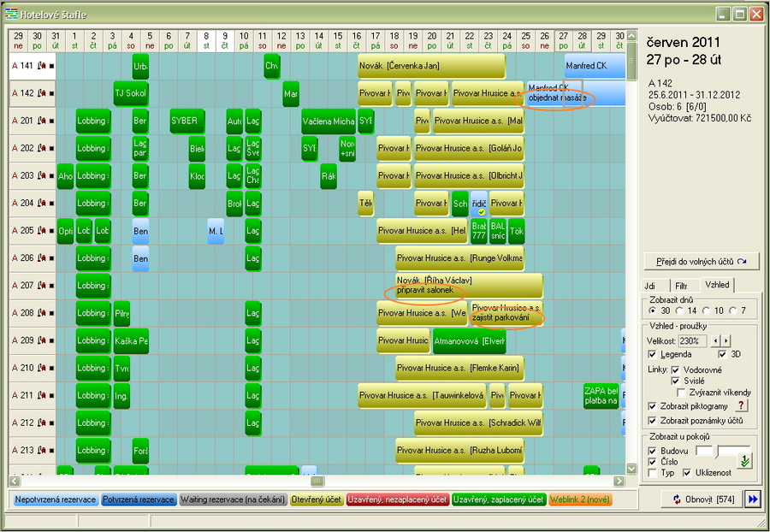Enable Zvýraznit víkendy checkbox

coord(681,393)
